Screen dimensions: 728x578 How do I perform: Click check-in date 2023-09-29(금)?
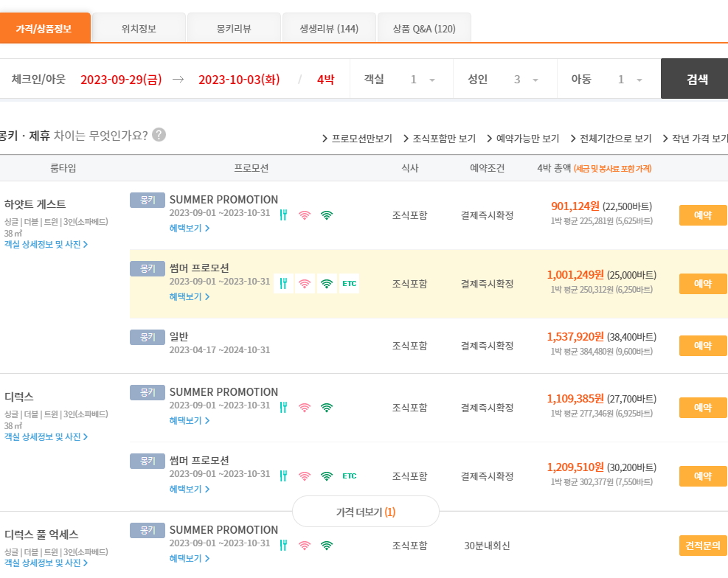point(121,80)
